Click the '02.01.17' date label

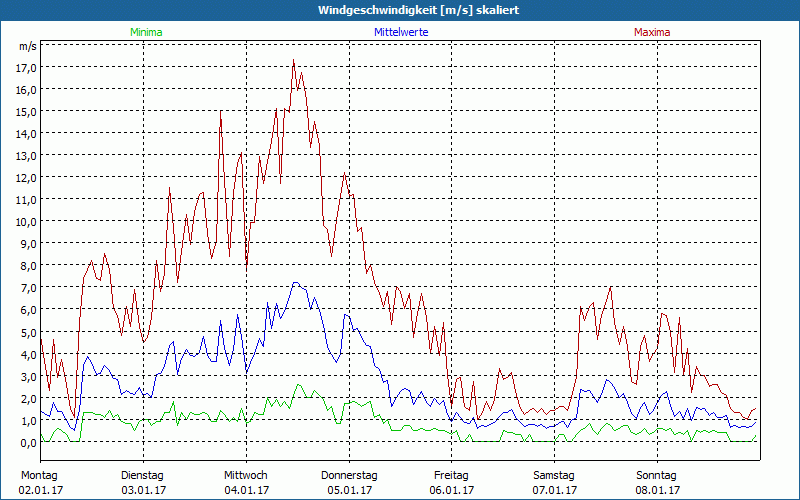click(40, 490)
